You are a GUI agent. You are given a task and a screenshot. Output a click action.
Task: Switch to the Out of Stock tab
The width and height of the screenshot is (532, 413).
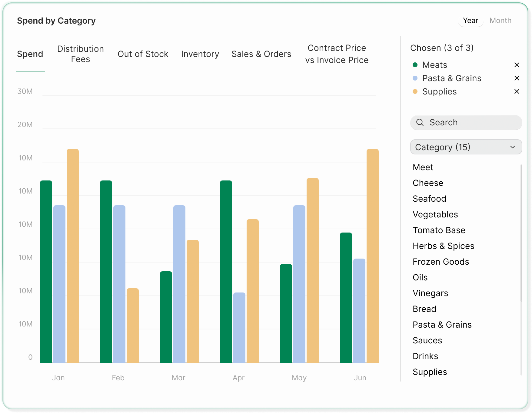click(x=143, y=54)
